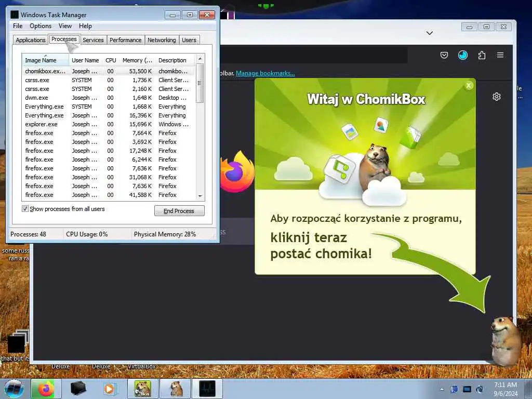Open the View menu in Task Manager

65,26
